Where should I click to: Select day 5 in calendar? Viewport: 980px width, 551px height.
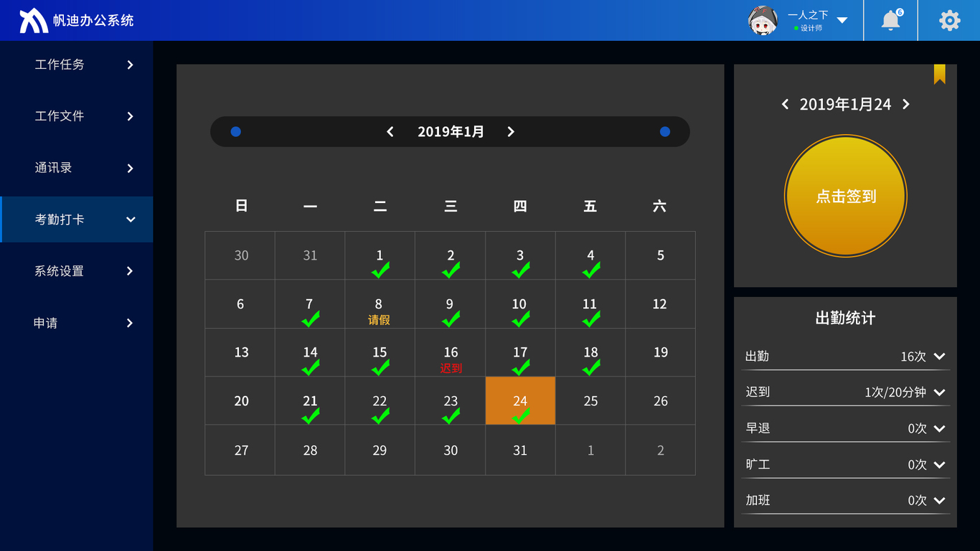[661, 255]
